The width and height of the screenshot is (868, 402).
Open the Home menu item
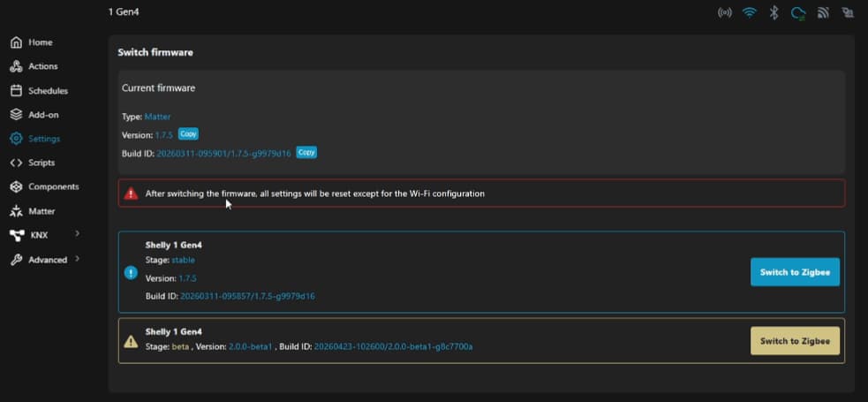[41, 42]
